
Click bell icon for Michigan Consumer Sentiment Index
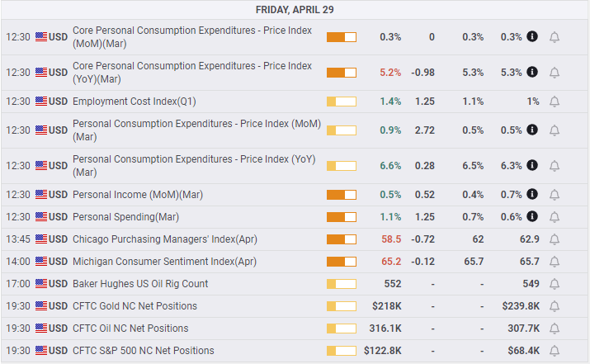[x=555, y=262]
